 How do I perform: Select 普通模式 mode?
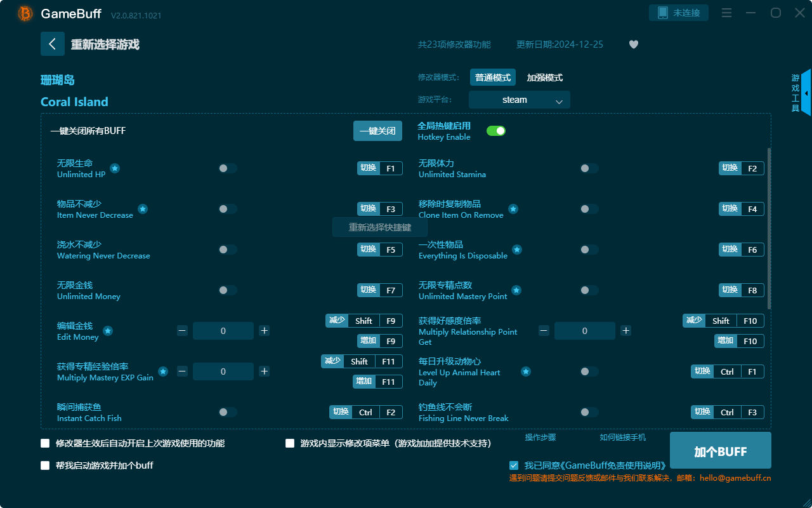click(x=492, y=77)
